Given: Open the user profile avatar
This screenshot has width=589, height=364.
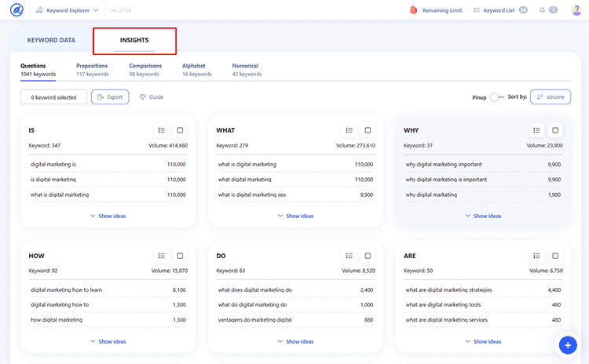Looking at the screenshot, I should pos(576,10).
